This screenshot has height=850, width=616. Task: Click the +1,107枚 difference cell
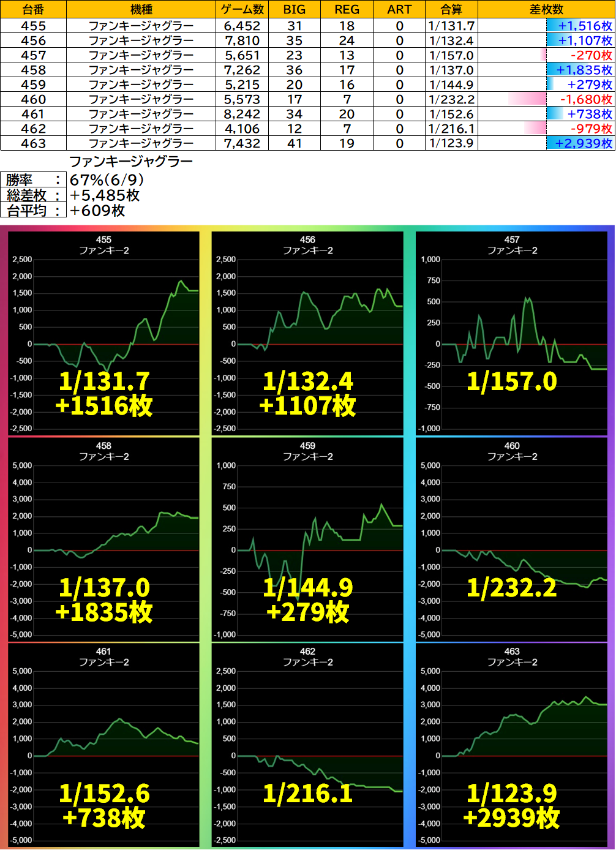tap(546, 40)
